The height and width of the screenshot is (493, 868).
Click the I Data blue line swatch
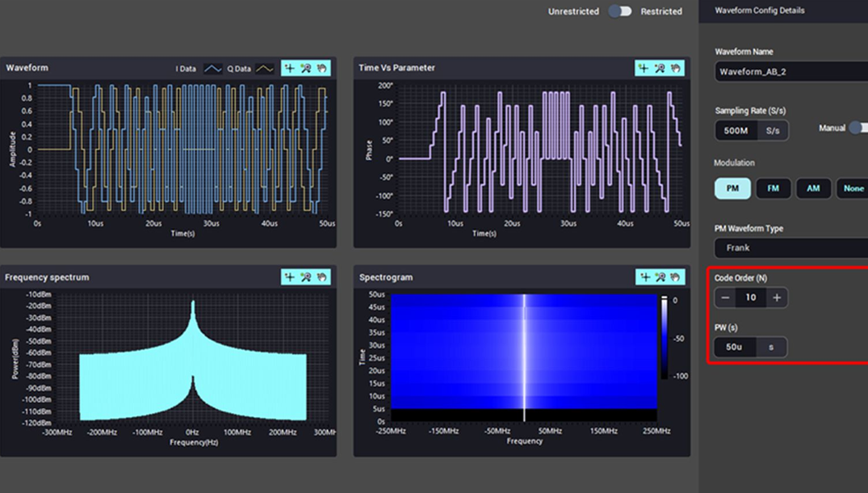click(x=212, y=69)
